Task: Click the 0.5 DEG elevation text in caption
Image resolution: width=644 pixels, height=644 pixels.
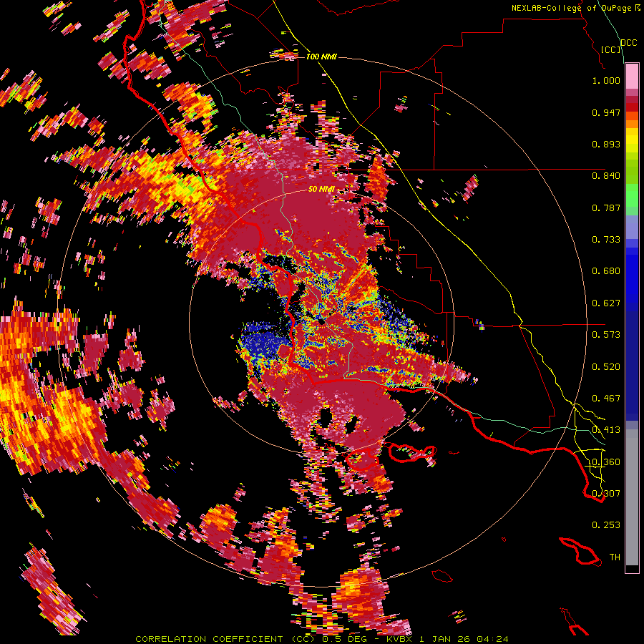Action: click(346, 639)
